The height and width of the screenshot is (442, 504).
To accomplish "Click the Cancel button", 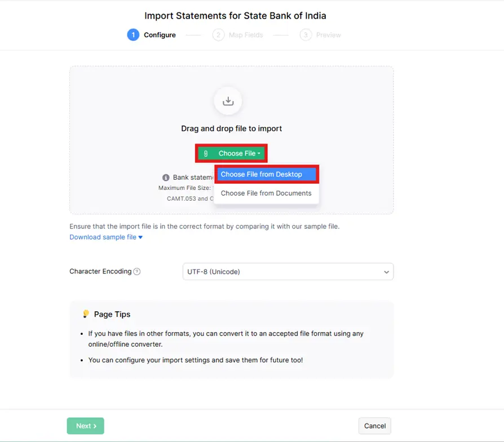I will 375,426.
